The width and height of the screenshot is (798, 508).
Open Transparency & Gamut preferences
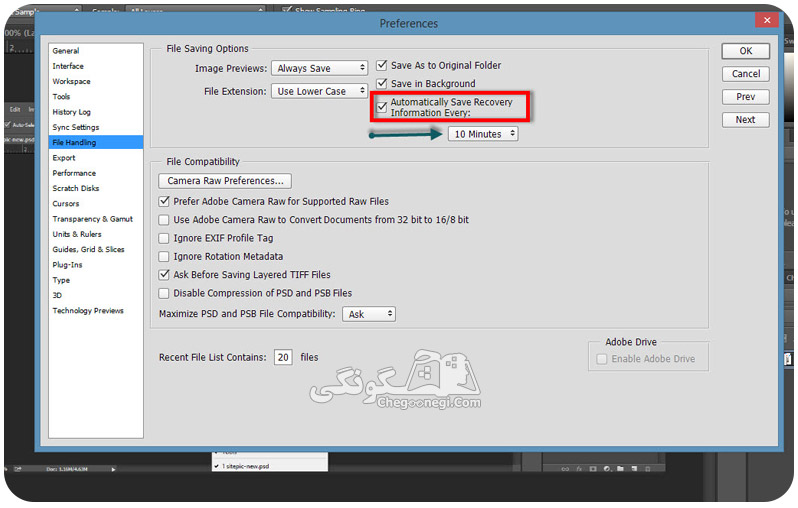click(96, 219)
